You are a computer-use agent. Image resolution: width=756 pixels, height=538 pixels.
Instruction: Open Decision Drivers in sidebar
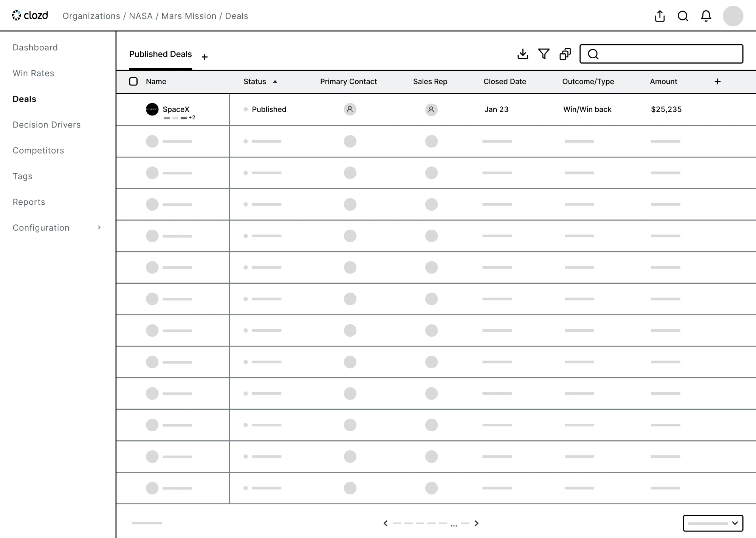[x=46, y=124]
